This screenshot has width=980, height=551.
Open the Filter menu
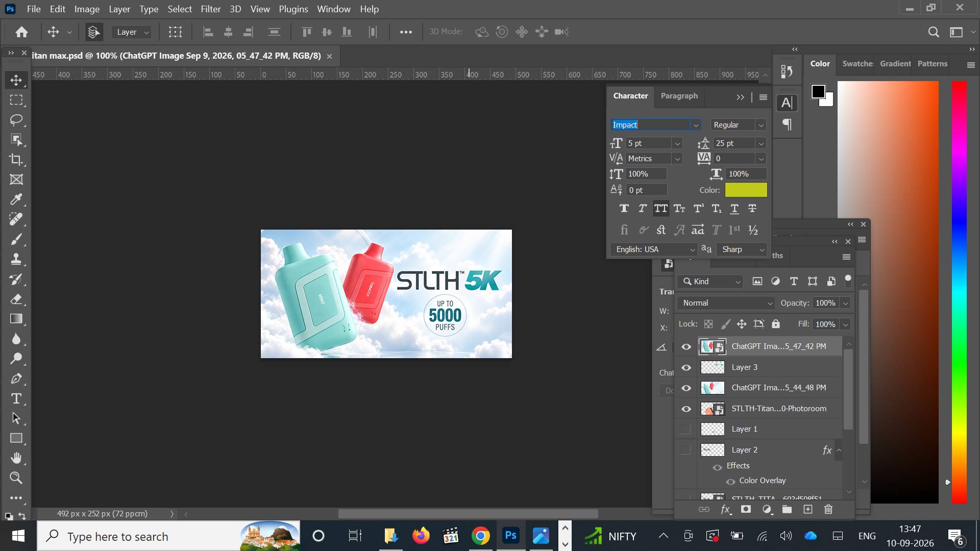210,9
